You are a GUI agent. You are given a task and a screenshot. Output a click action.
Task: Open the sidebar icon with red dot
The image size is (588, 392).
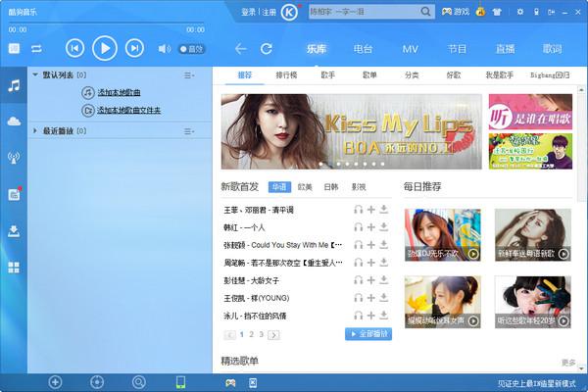15,194
